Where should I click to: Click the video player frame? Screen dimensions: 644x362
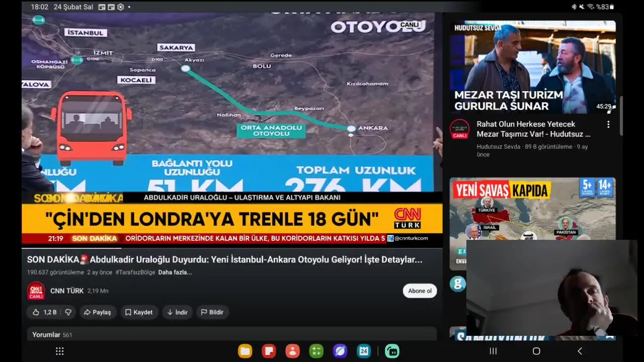(x=232, y=129)
